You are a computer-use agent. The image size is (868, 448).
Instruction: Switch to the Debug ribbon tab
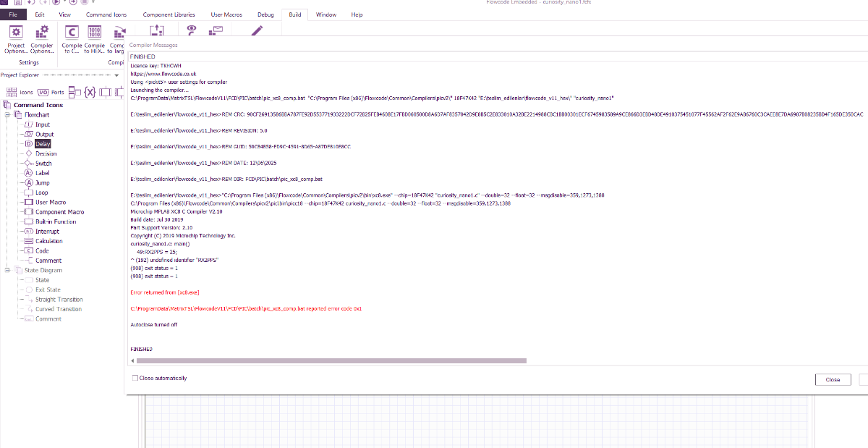click(x=265, y=14)
